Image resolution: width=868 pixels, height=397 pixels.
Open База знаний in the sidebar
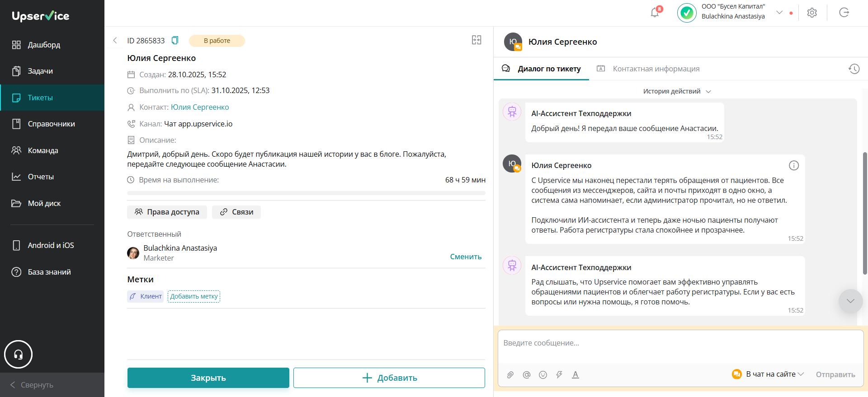pos(52,272)
